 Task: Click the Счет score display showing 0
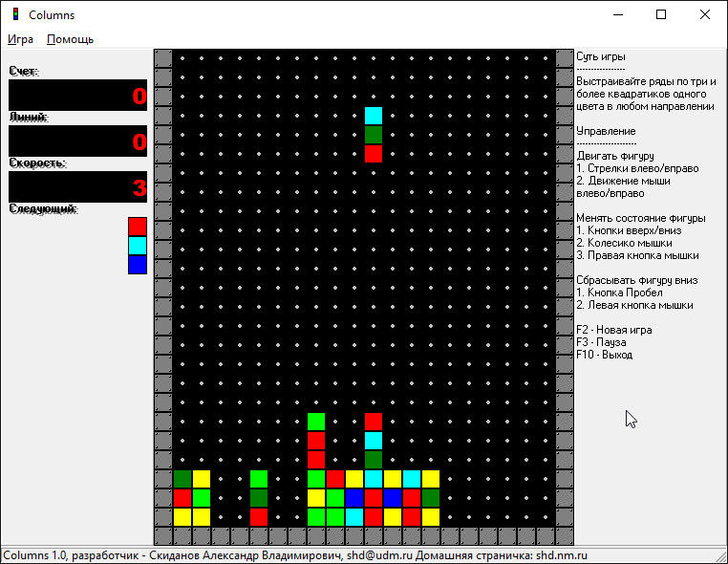tap(77, 96)
